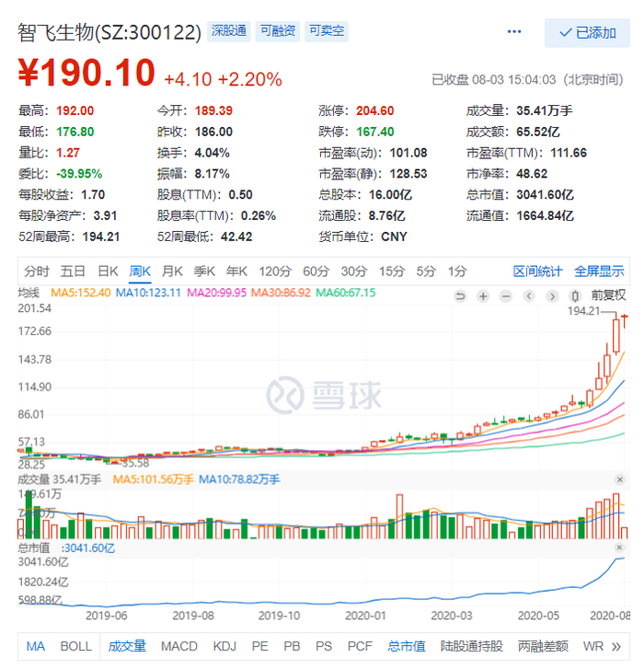Select the 60分 interval tab
Screen dimensions: 644x669
pos(316,271)
